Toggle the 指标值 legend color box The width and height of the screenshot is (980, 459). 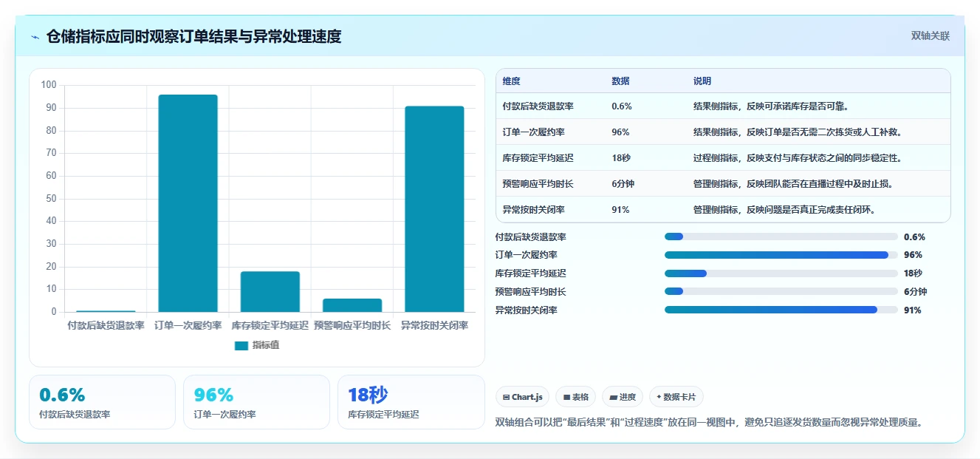(x=241, y=345)
